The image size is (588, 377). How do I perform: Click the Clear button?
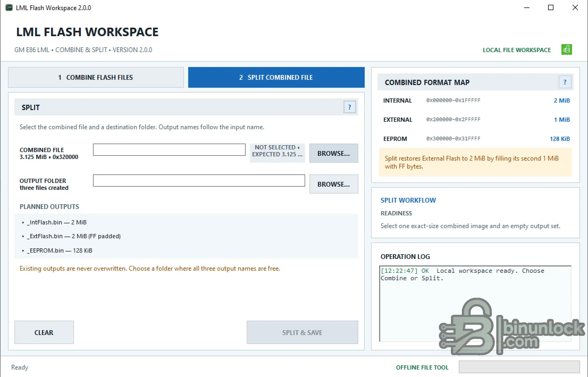[x=44, y=333]
